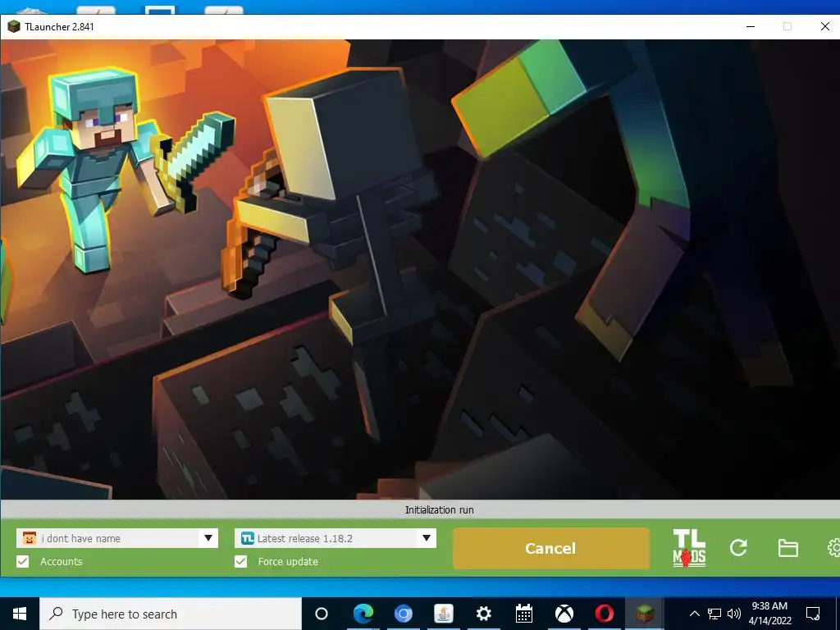
Task: Expand the account name dropdown
Action: (x=208, y=538)
